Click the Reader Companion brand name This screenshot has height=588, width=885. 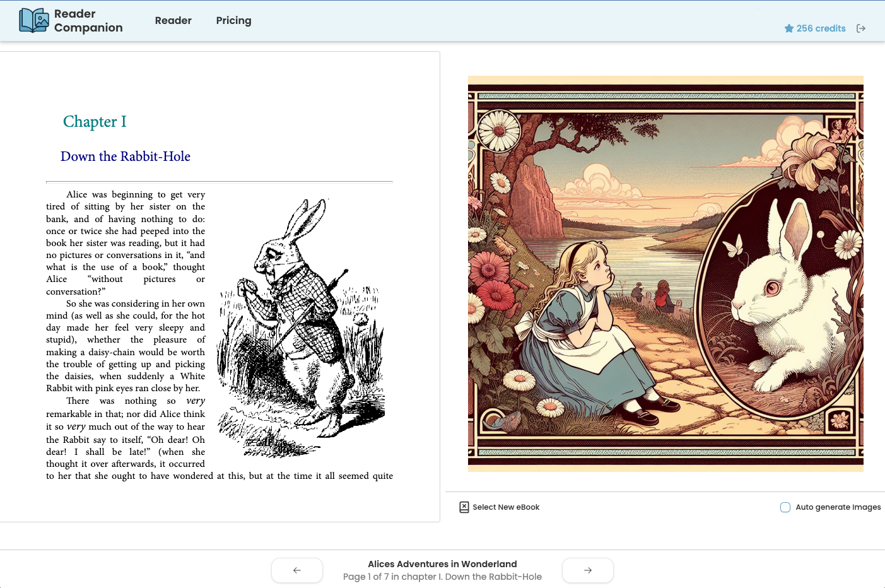point(88,21)
